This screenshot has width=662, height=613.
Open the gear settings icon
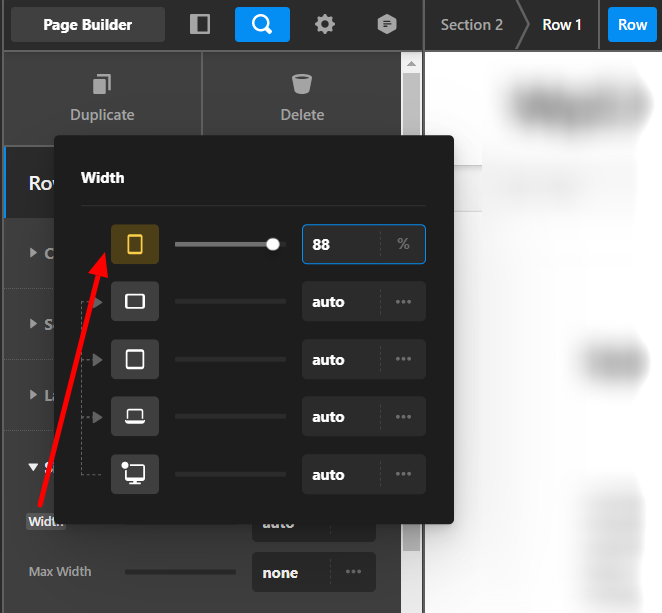pyautogui.click(x=325, y=24)
